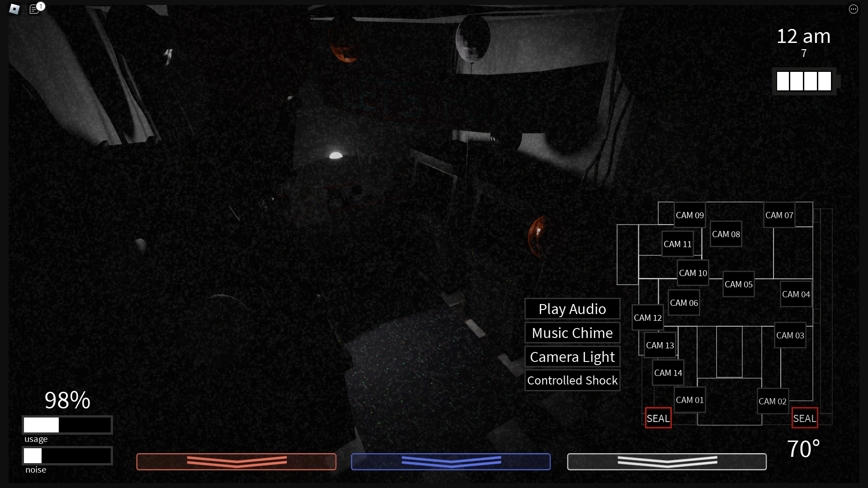
Task: Open the chat notifications icon
Action: pos(34,9)
